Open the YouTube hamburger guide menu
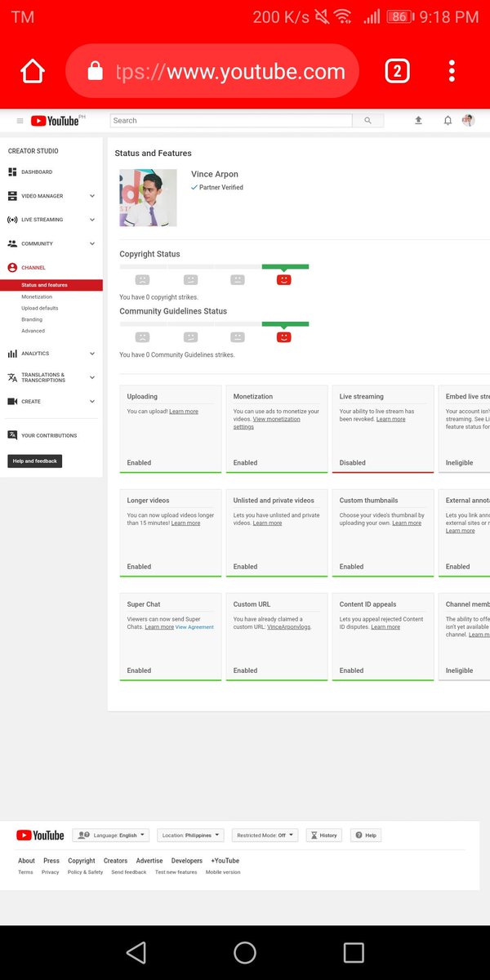 pos(20,121)
